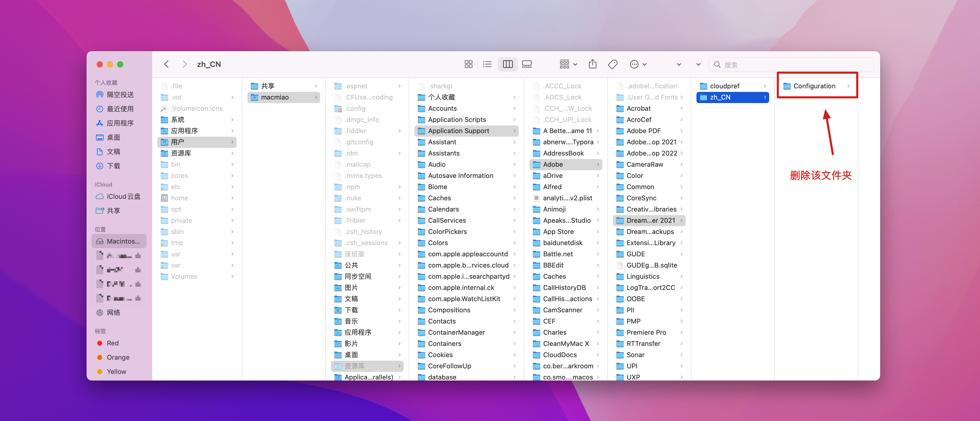The width and height of the screenshot is (980, 421).
Task: Switch to icon view mode
Action: [x=468, y=64]
